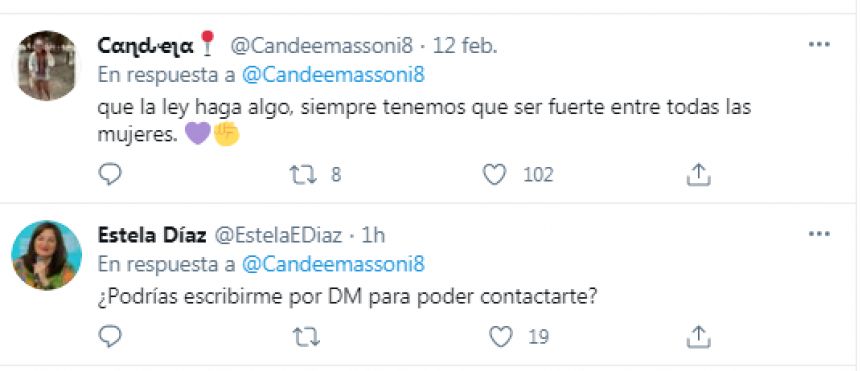Open reply-to @Candeemassoni8 mention in Estela's tweet
Viewport: 862px width, 371px height.
click(x=333, y=265)
